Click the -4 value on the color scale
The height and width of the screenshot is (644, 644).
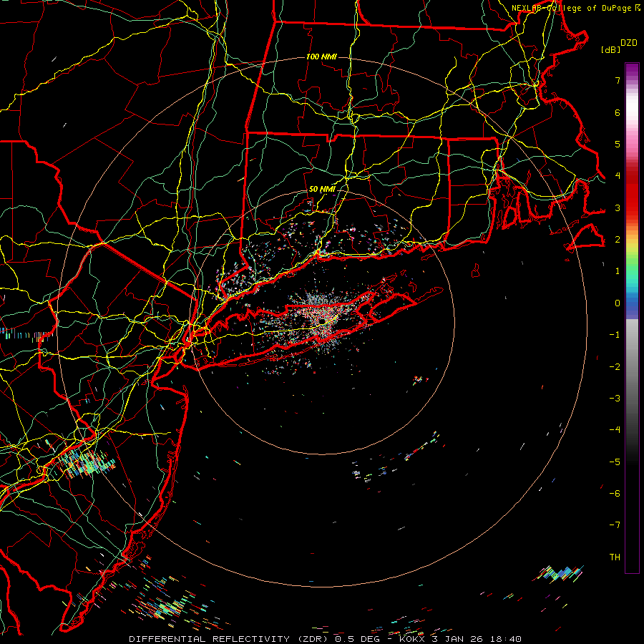(615, 430)
